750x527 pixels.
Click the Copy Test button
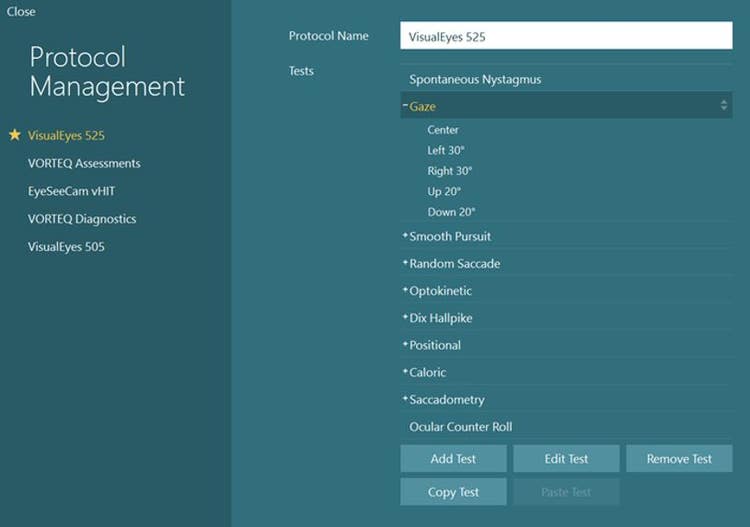[453, 492]
